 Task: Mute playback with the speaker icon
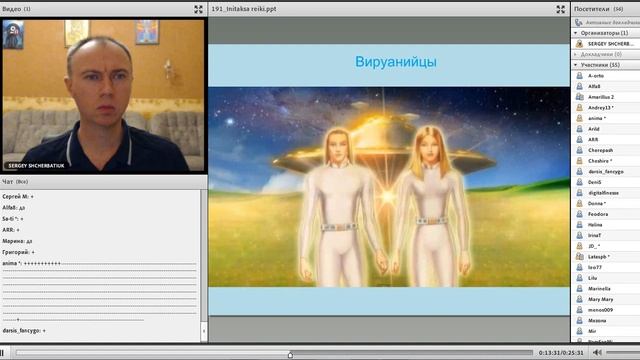pos(597,352)
